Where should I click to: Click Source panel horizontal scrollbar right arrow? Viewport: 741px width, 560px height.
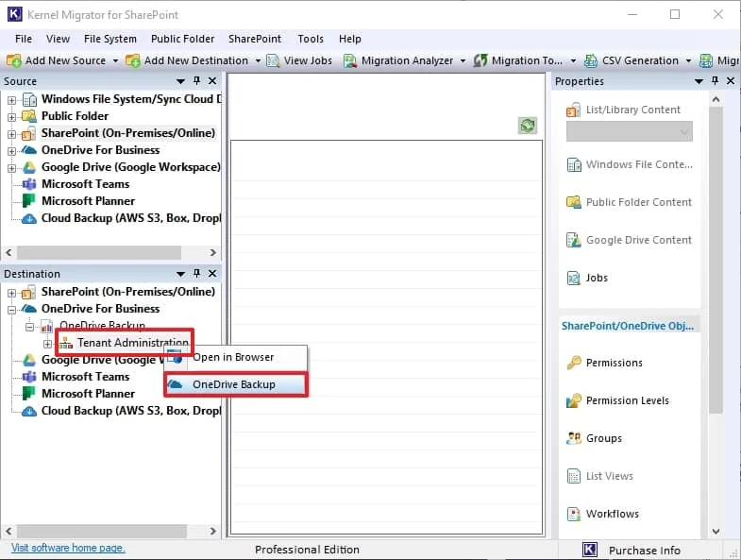pos(213,252)
